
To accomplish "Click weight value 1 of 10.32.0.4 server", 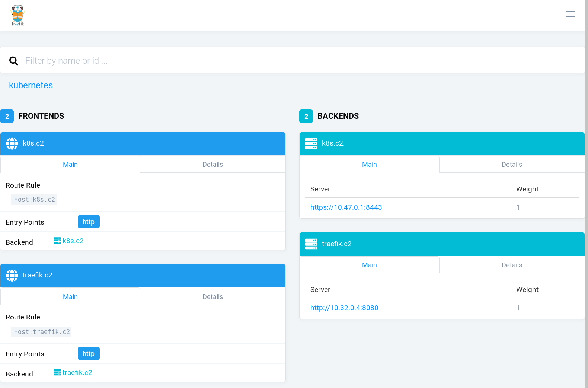I will (518, 308).
